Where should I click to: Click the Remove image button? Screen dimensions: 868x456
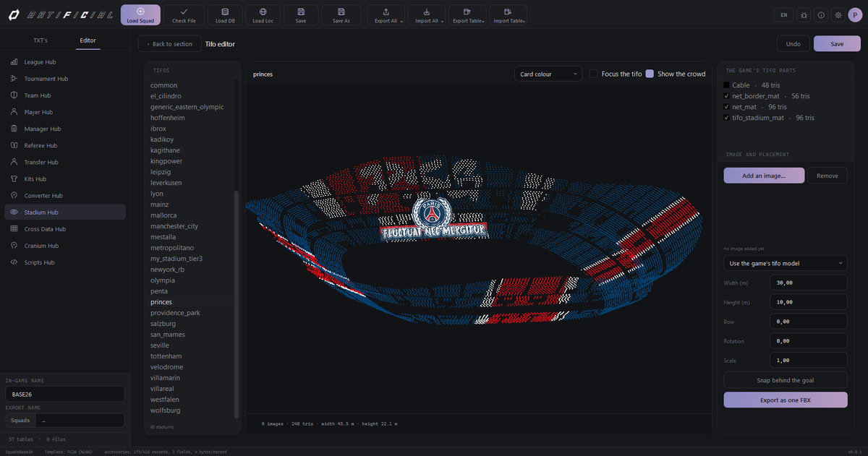point(827,176)
